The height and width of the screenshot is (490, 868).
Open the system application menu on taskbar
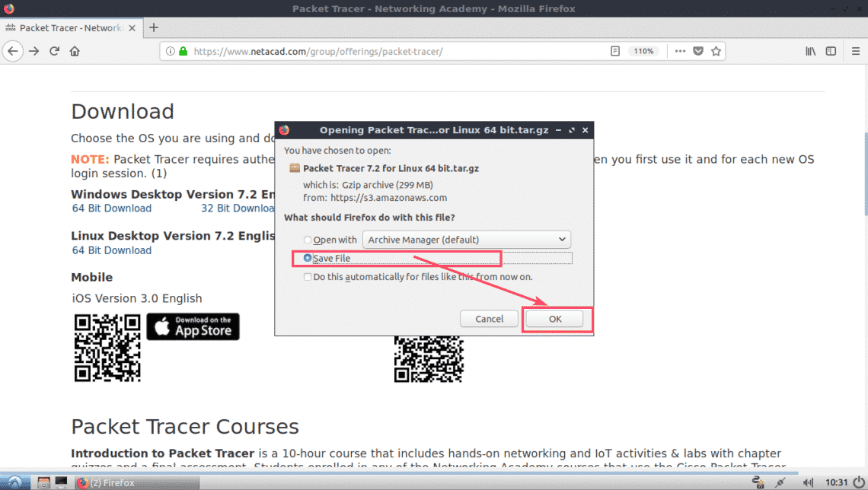[x=14, y=482]
